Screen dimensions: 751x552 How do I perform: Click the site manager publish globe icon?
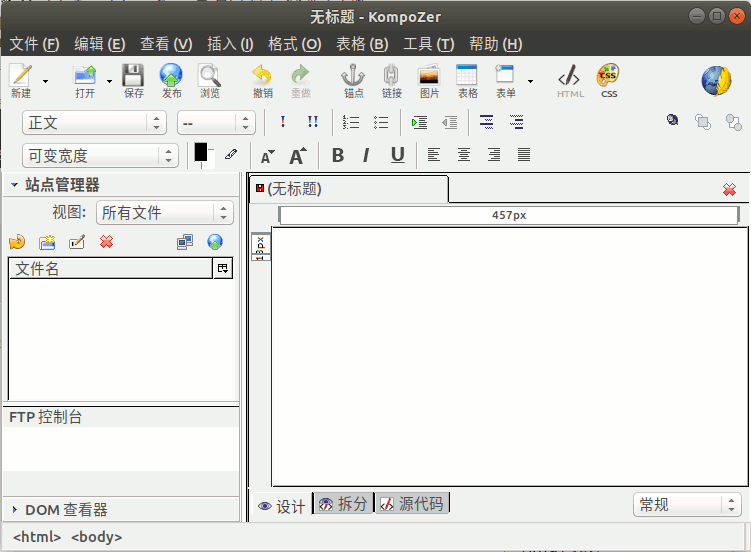coord(215,242)
